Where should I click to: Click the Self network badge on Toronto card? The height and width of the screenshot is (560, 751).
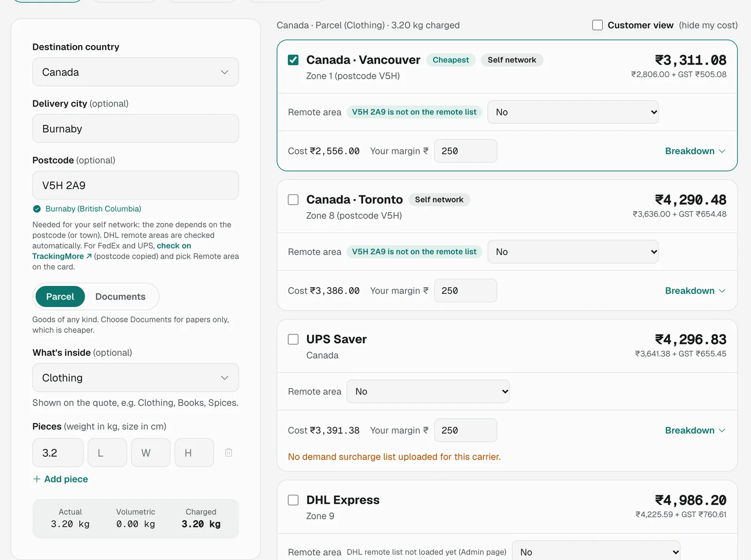[439, 199]
